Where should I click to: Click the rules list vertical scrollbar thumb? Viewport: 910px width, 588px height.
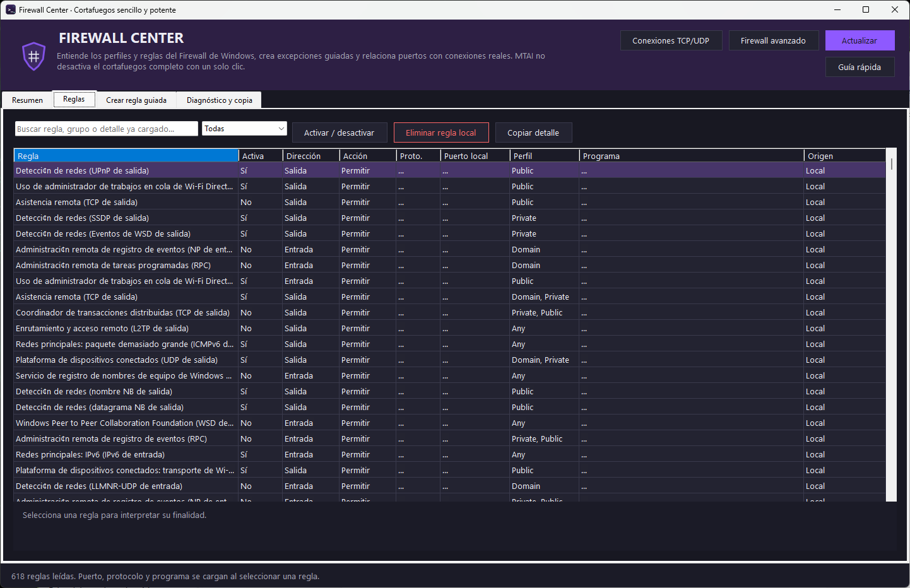coord(891,164)
